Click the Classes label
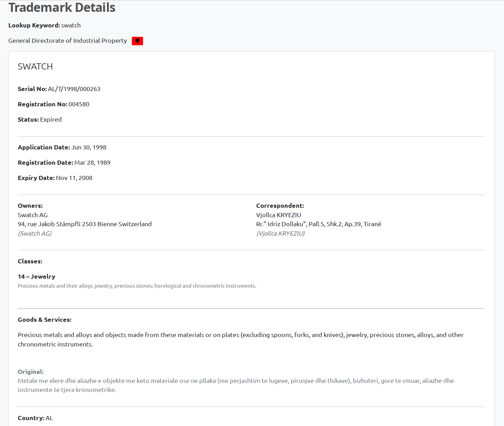This screenshot has height=426, width=504. click(30, 261)
